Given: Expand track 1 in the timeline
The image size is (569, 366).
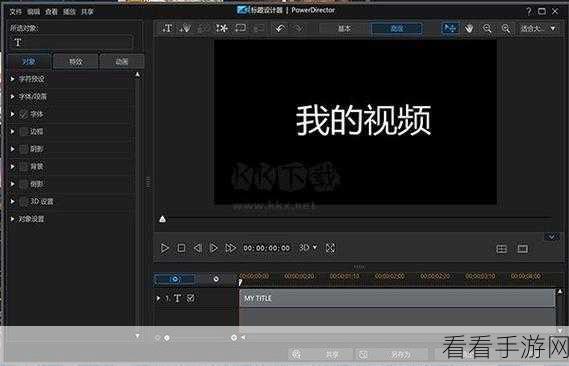Looking at the screenshot, I should (x=158, y=298).
